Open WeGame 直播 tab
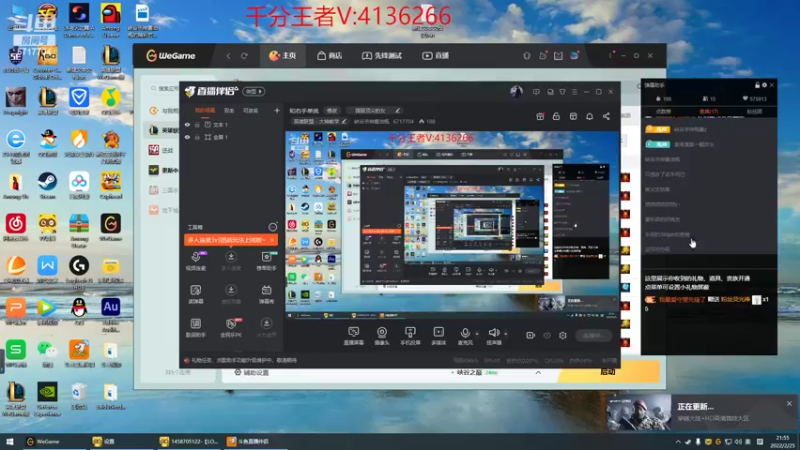The image size is (800, 450). click(436, 56)
